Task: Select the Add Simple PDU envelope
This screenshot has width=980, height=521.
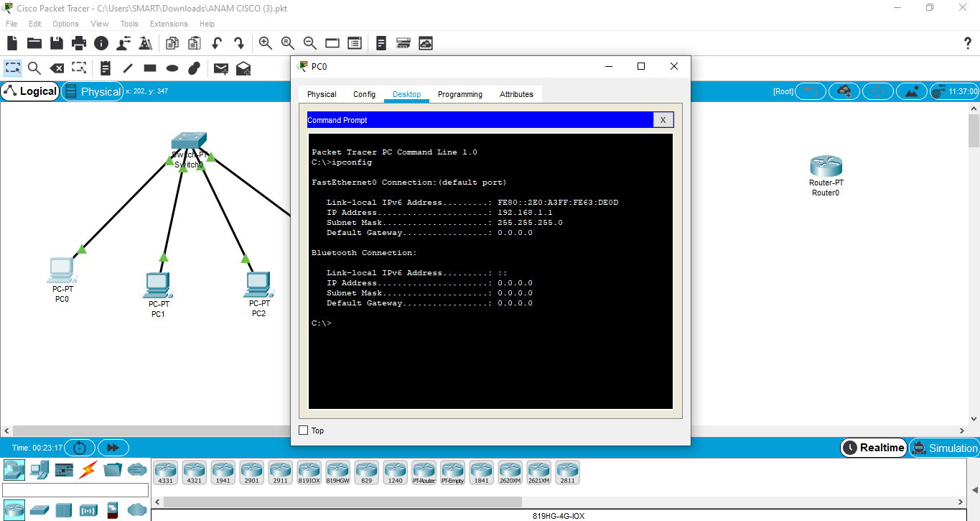Action: (x=221, y=68)
